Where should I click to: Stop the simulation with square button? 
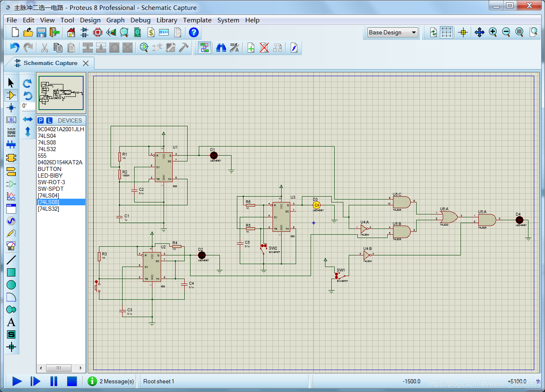[72, 381]
